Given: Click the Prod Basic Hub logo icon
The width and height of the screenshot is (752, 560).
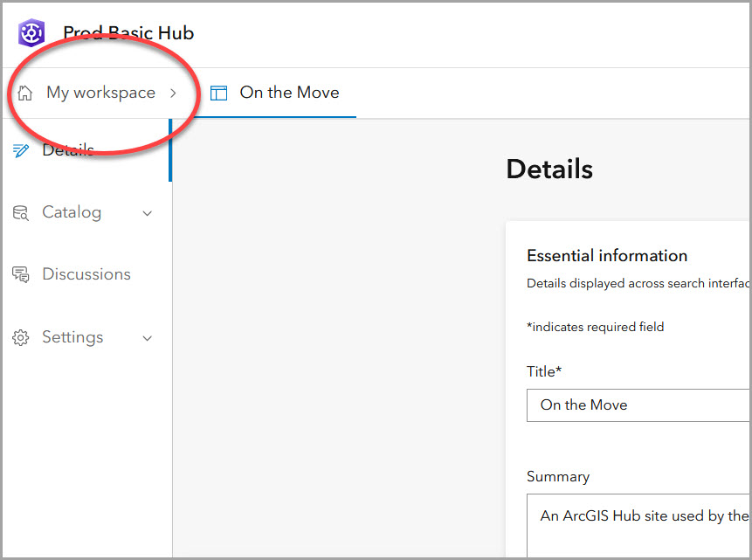Looking at the screenshot, I should [x=31, y=33].
